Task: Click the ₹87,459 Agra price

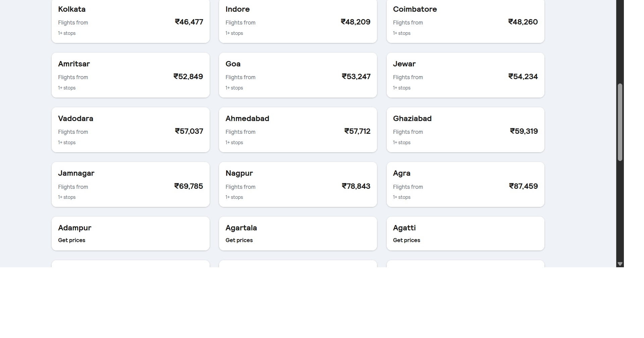Action: (x=523, y=186)
